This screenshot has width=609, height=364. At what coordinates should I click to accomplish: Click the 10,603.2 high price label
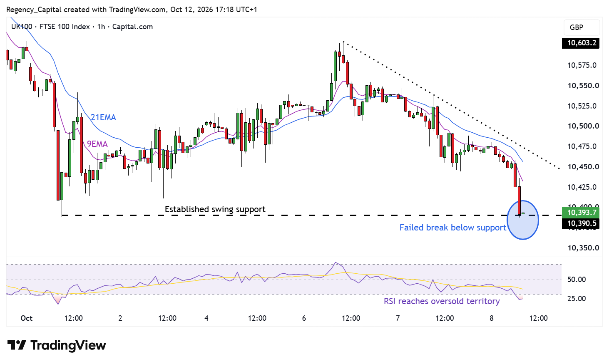581,43
